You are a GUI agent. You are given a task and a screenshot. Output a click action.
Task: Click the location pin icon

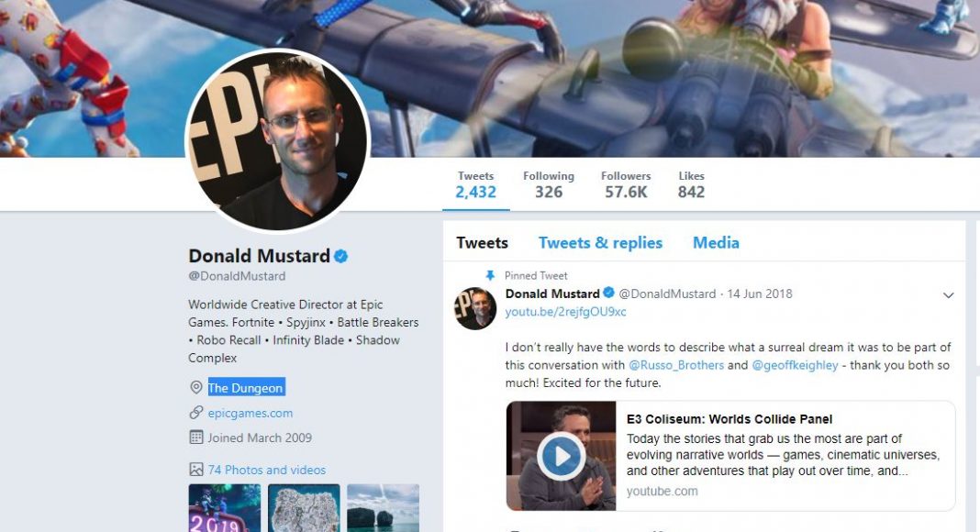[195, 388]
